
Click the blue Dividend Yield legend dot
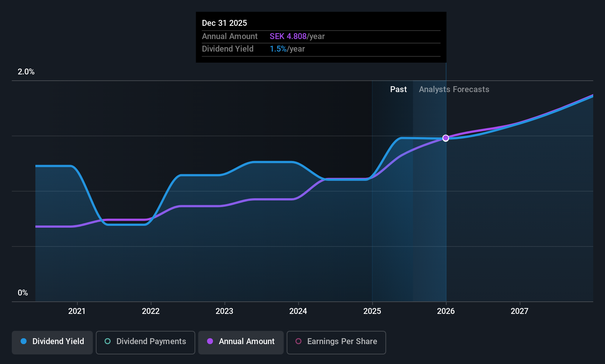point(24,341)
